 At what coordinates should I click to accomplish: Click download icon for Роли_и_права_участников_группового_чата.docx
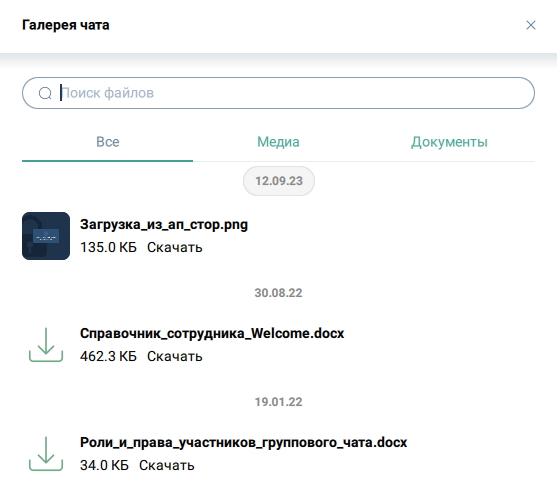46,454
